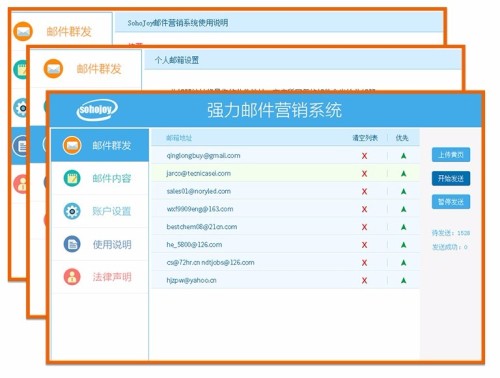Click envelope icon in the middle window
This screenshot has height=378, width=500.
coord(53,69)
